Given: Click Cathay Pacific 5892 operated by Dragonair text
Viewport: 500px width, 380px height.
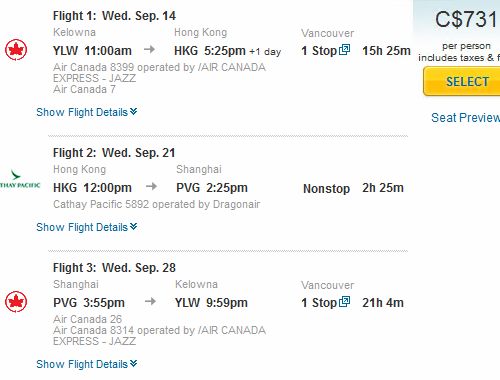Looking at the screenshot, I should (157, 204).
